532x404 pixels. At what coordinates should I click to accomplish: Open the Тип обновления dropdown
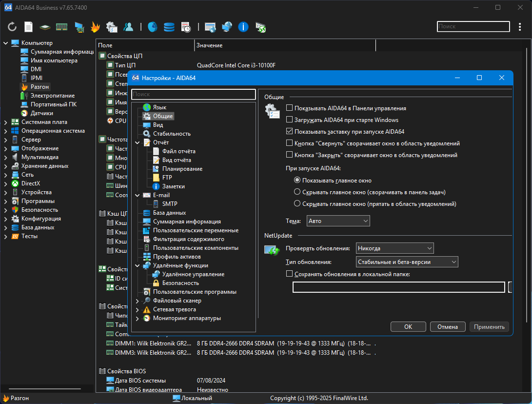[x=407, y=262]
